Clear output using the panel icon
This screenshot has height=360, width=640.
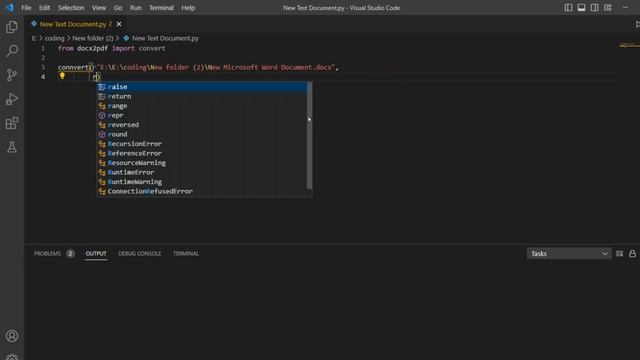pyautogui.click(x=619, y=253)
